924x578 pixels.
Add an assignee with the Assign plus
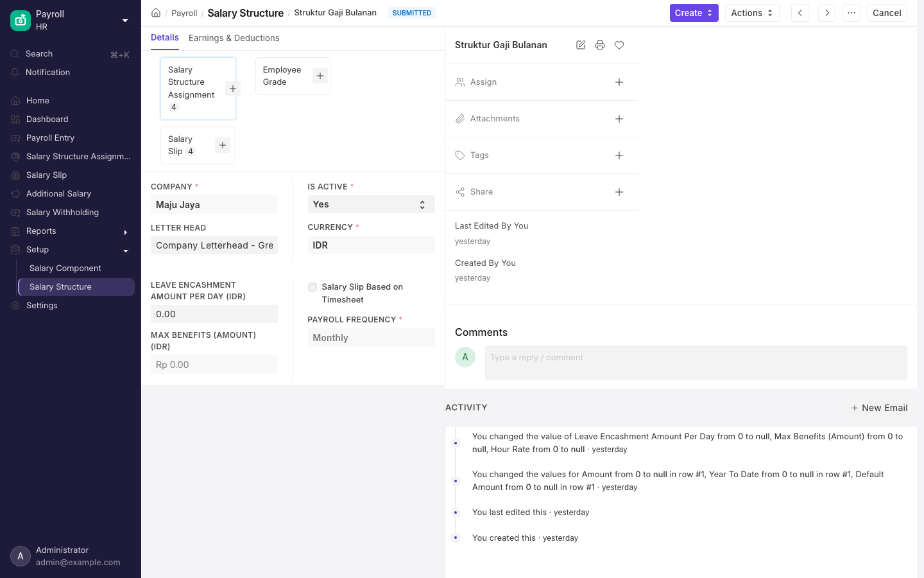(x=619, y=82)
